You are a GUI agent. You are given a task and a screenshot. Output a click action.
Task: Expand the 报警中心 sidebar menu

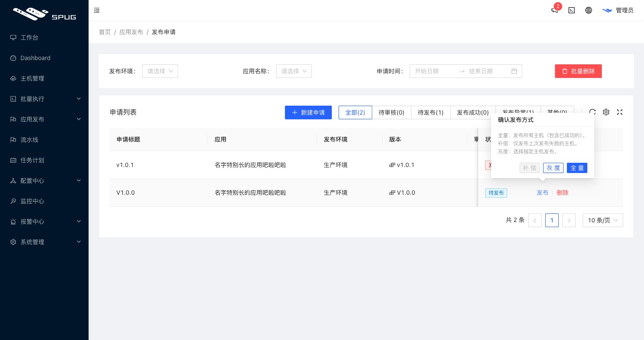(44, 222)
